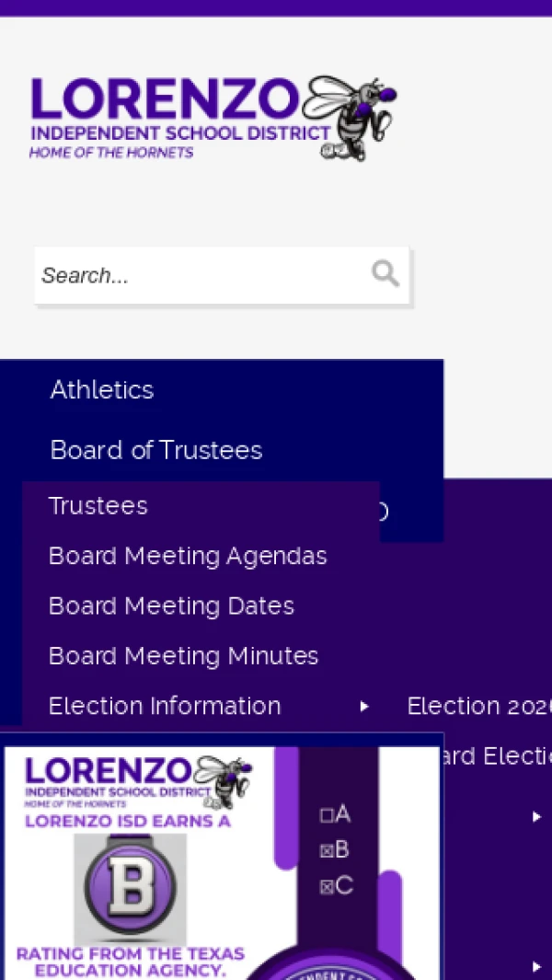Open the Athletics menu

102,389
